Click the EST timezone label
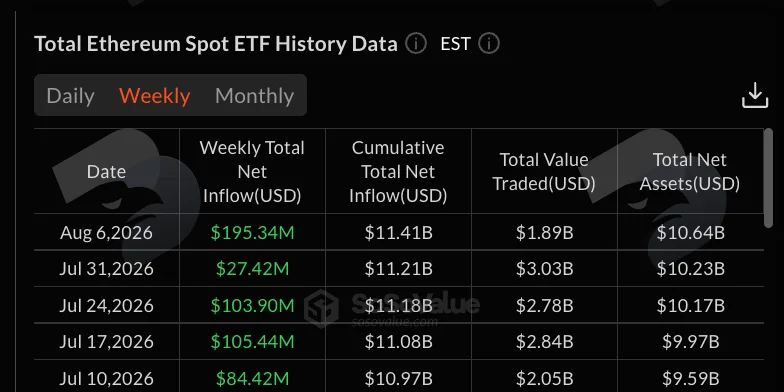 [x=455, y=44]
